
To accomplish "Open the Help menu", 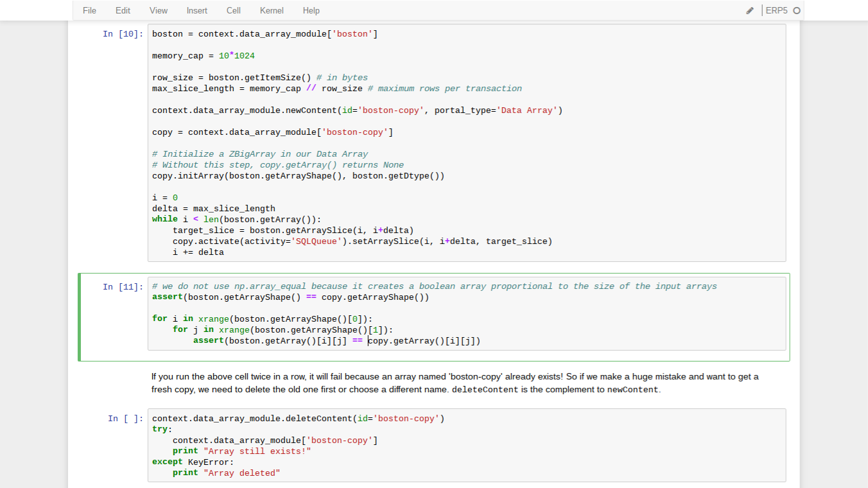I will [x=311, y=10].
